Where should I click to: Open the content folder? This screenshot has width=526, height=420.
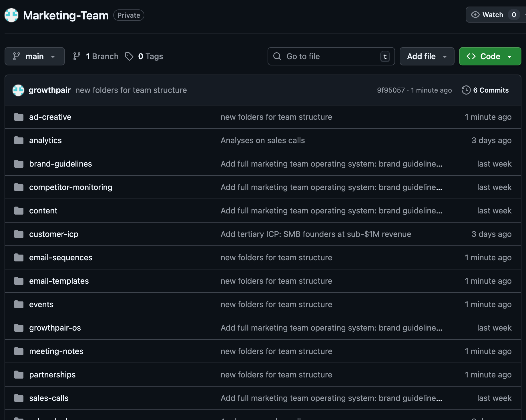pos(43,211)
